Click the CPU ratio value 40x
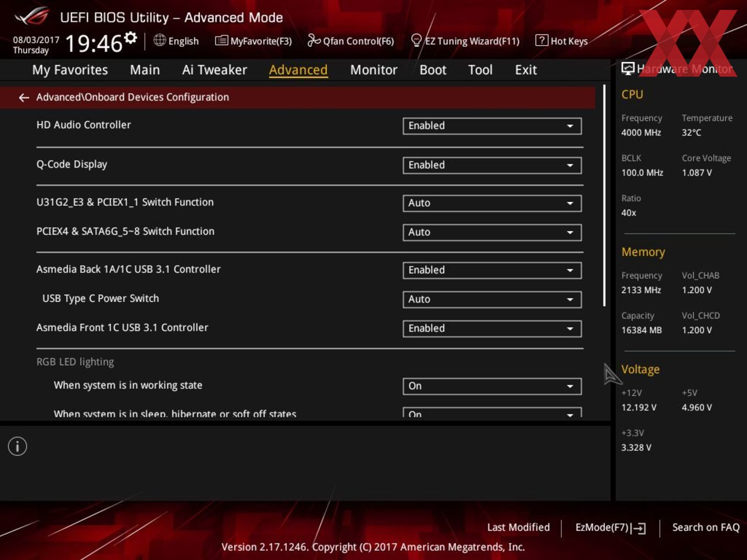747x560 pixels. tap(628, 212)
